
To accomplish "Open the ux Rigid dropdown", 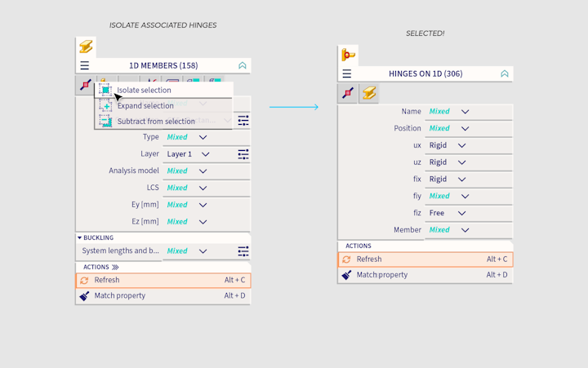I will click(461, 145).
